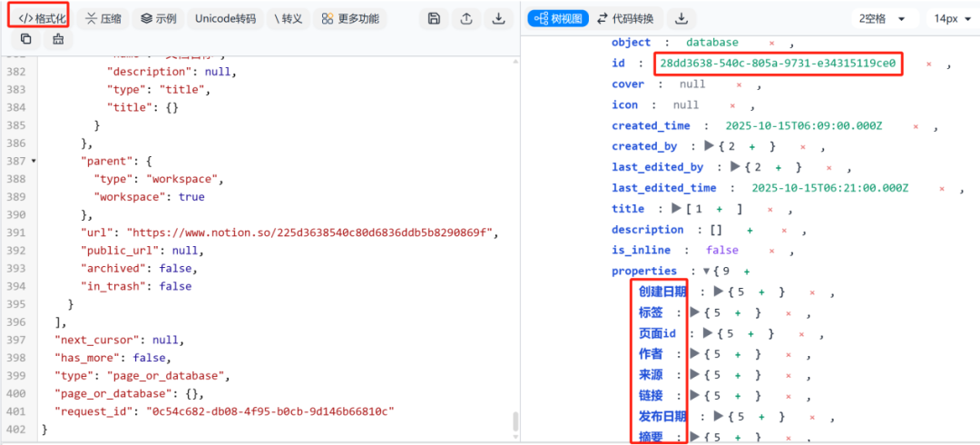Screen dimensions: 980x445
Task: Open the 示例 example button
Action: point(158,18)
